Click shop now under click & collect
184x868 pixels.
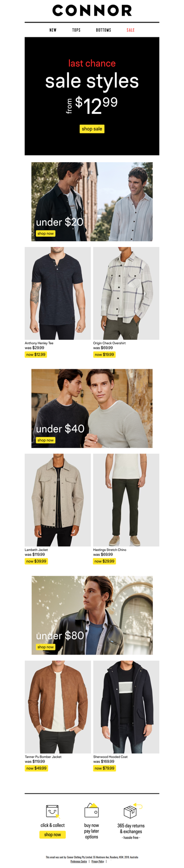(x=52, y=834)
